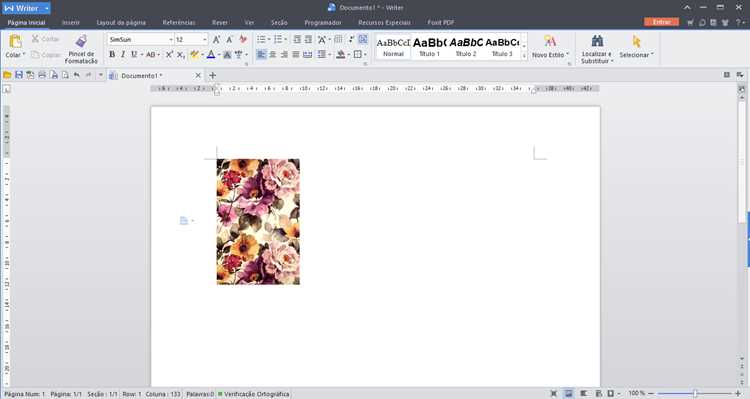Toggle italic formatting
Screen dimensions: 750x399
pyautogui.click(x=123, y=55)
